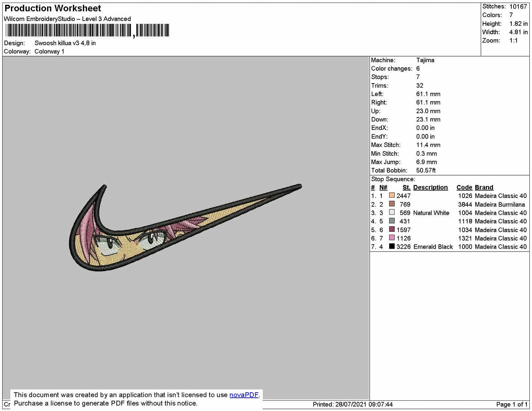
Task: Click the 'Code' column header
Action: click(x=464, y=187)
